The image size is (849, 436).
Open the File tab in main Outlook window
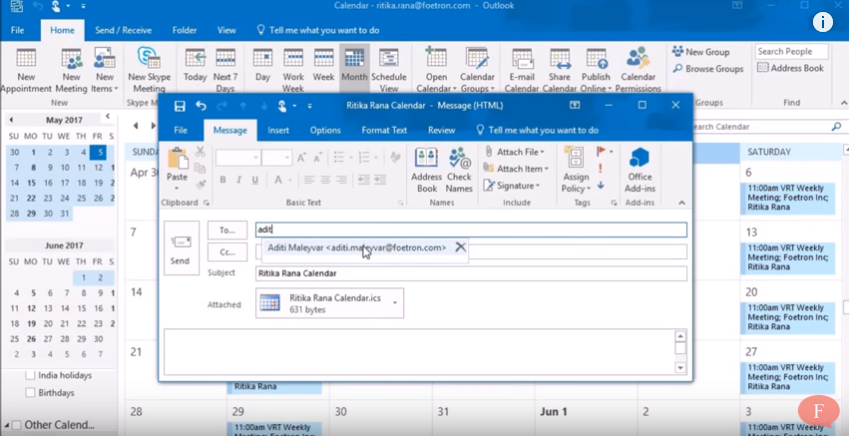click(17, 30)
